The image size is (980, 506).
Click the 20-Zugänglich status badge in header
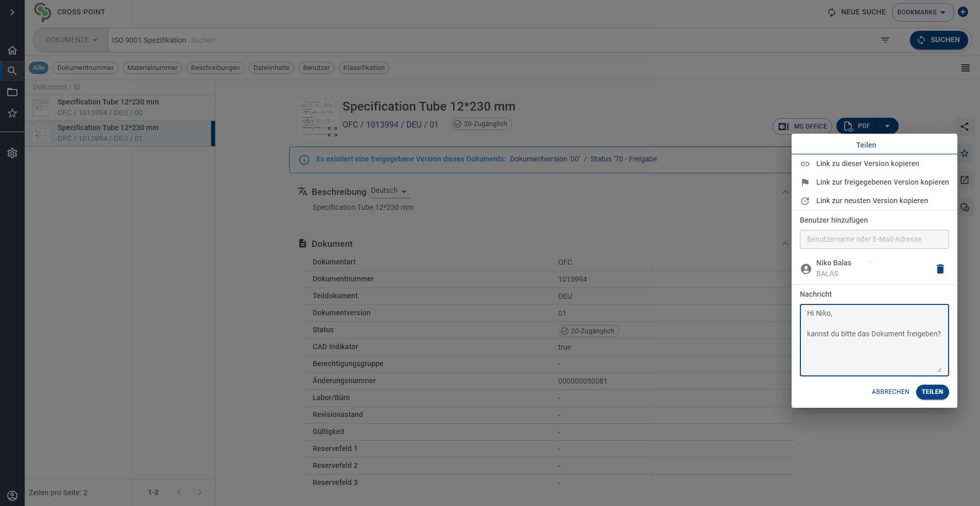click(482, 124)
